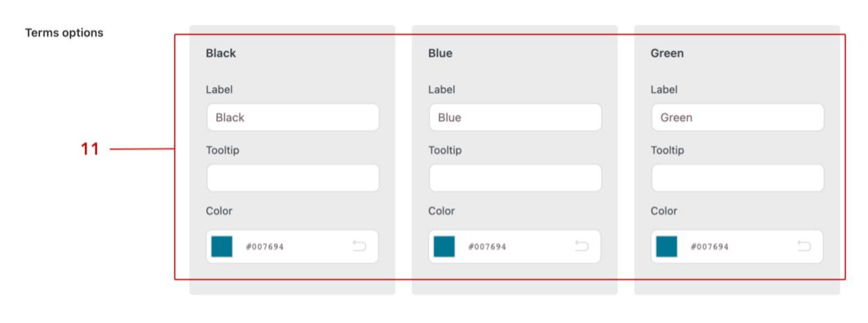Click the Blue card heading
868x323 pixels.
point(440,53)
